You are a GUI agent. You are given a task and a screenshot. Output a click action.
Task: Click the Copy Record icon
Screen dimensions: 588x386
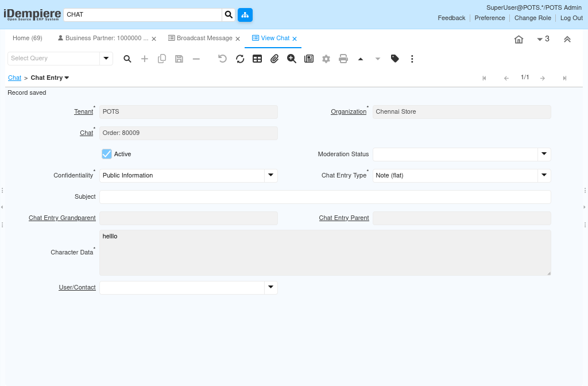(162, 59)
